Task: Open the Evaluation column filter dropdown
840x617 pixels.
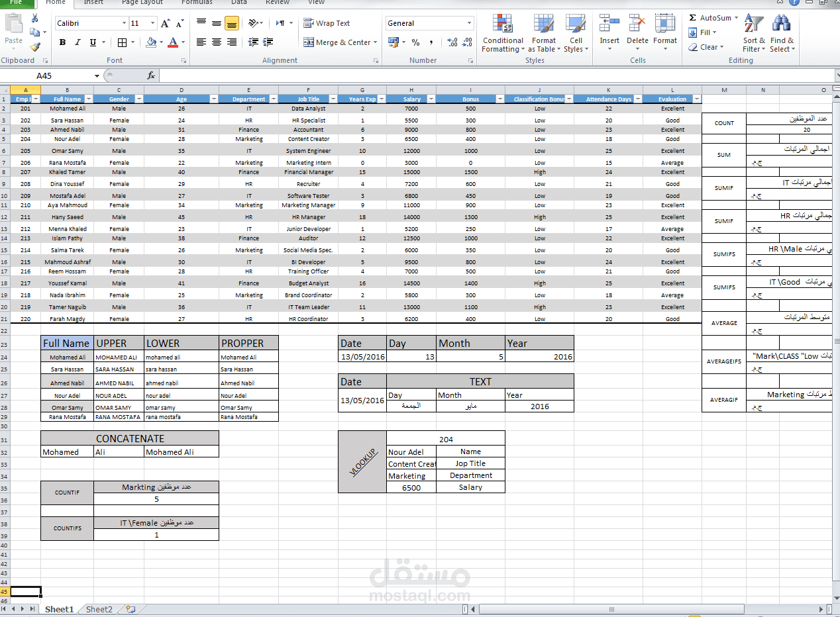Action: click(x=696, y=99)
